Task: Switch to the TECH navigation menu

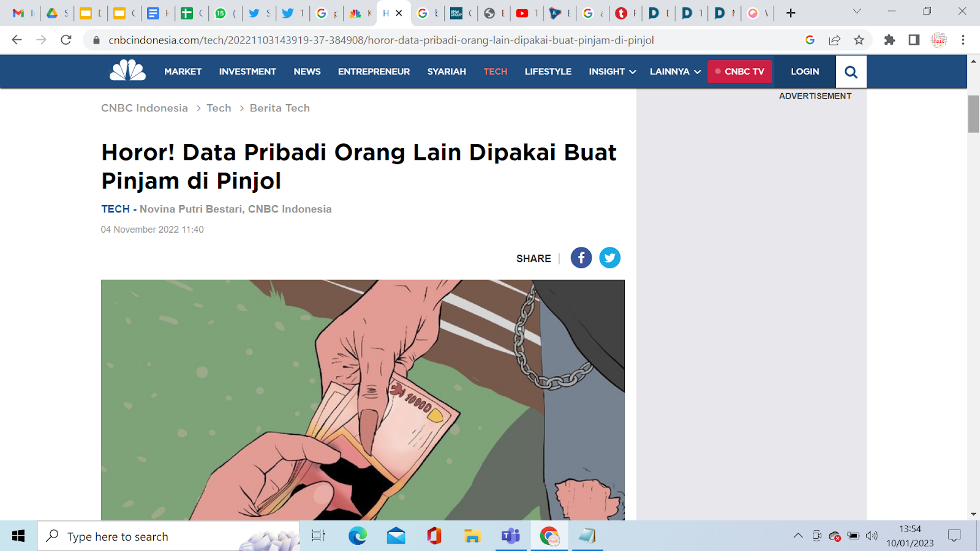Action: pos(495,71)
